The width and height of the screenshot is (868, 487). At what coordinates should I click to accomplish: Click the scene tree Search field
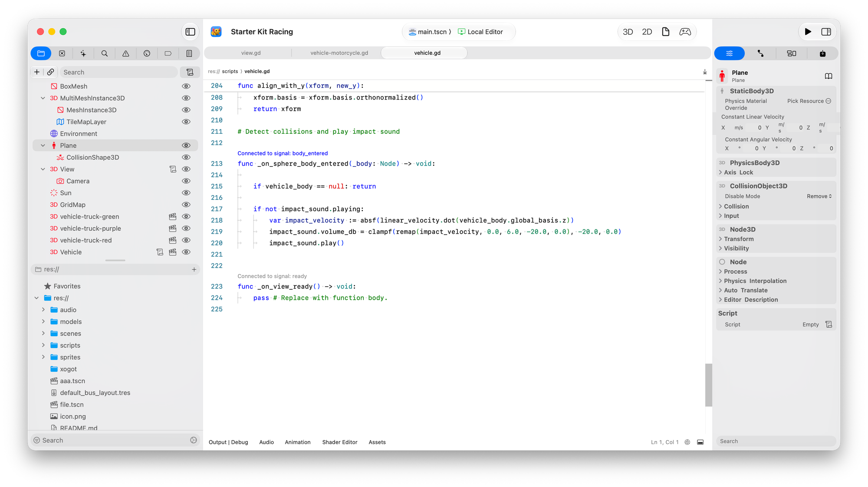tap(119, 72)
